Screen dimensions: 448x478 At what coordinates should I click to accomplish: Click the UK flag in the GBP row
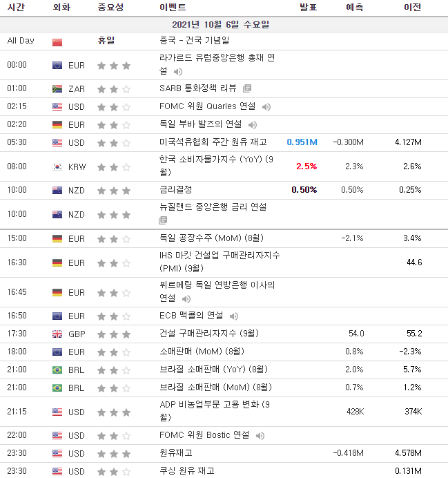[57, 334]
